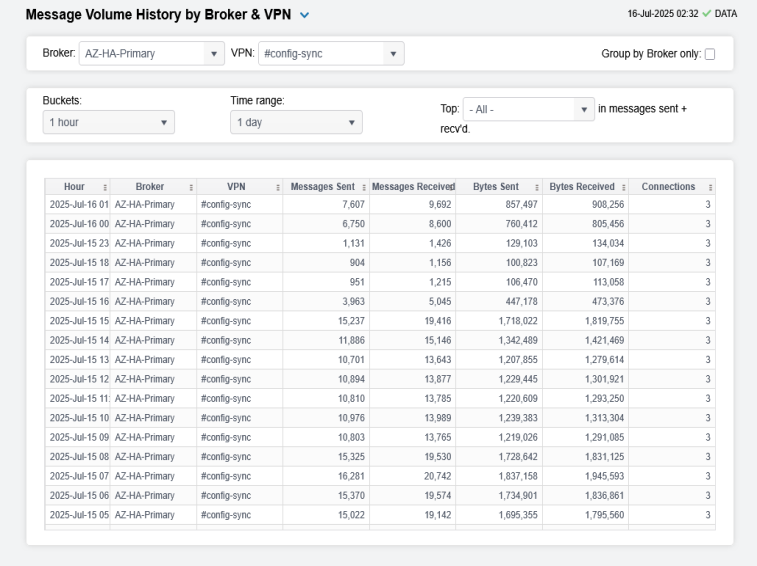The width and height of the screenshot is (757, 566).
Task: Click the sort icon on VPN column
Action: pyautogui.click(x=277, y=187)
